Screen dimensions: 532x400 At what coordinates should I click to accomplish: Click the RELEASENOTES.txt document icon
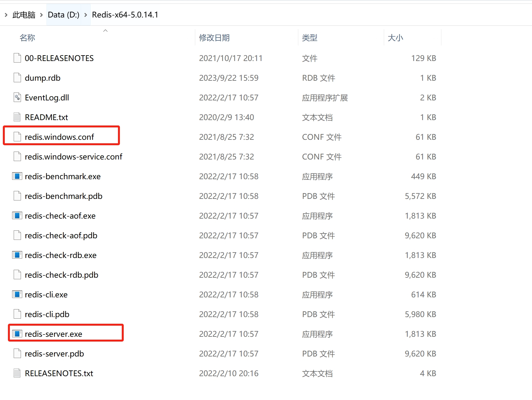coord(17,373)
